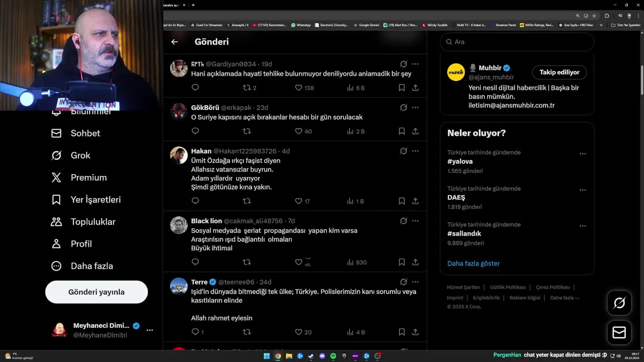Open Spotify from the taskbar
Viewport: 644px width, 362px height.
tap(333, 356)
